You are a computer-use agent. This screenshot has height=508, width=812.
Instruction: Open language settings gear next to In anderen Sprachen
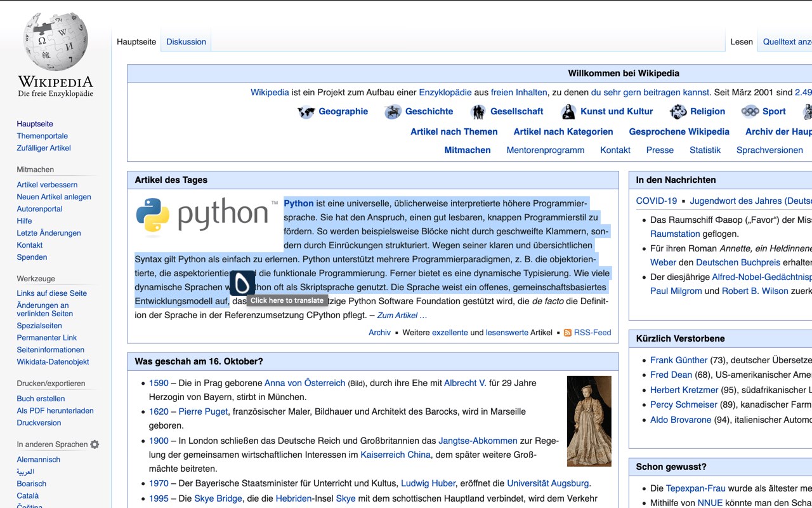(x=95, y=444)
